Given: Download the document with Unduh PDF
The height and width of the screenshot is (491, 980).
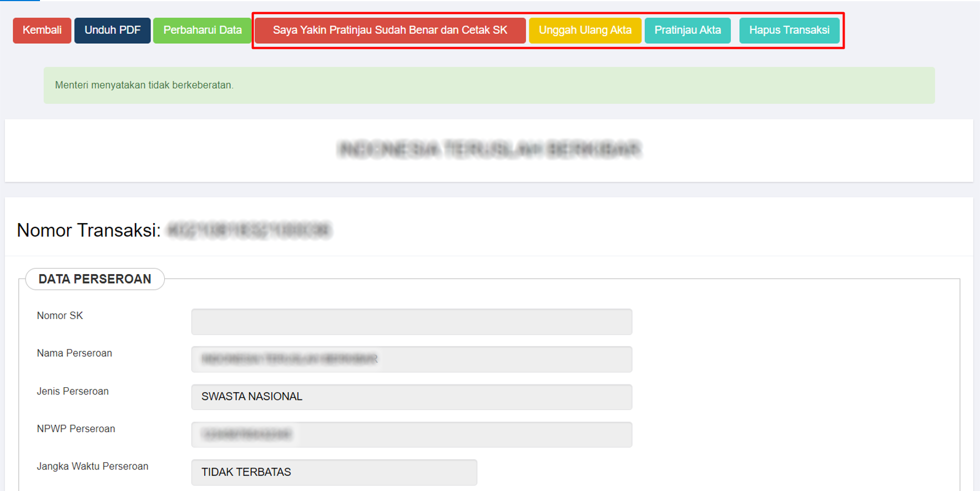Looking at the screenshot, I should point(112,30).
